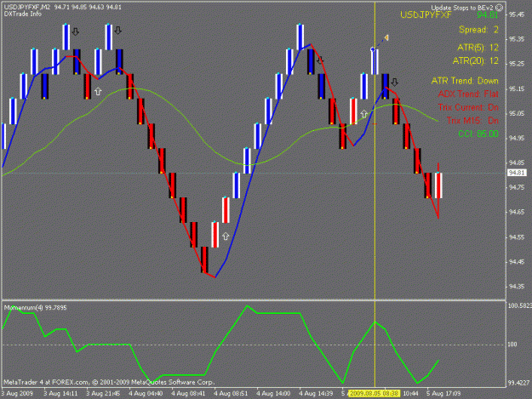Click the last red-and-white candle at 94.81
Screen dimensions: 532x399
click(438, 185)
